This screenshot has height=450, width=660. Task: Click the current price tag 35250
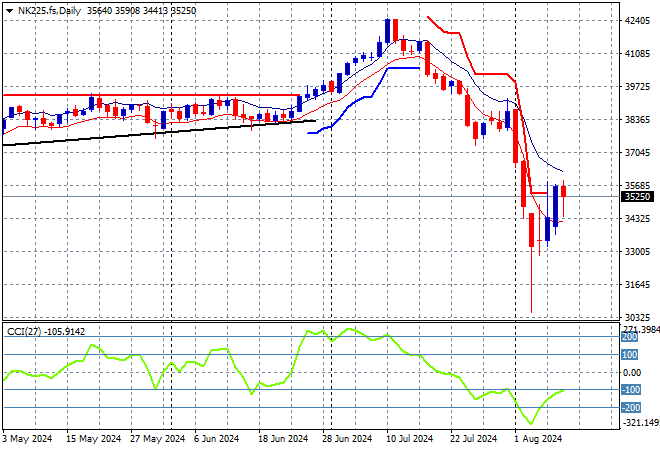point(637,197)
